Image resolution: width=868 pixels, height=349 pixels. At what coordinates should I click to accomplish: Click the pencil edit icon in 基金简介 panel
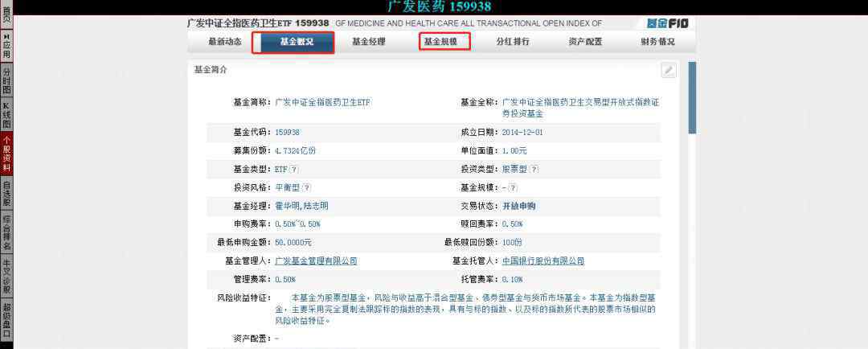click(x=669, y=70)
